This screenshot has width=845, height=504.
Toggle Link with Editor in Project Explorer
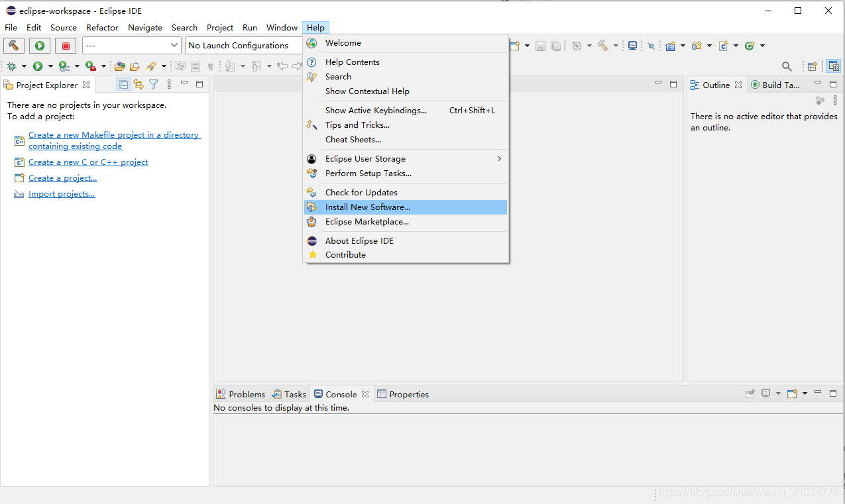[x=139, y=84]
